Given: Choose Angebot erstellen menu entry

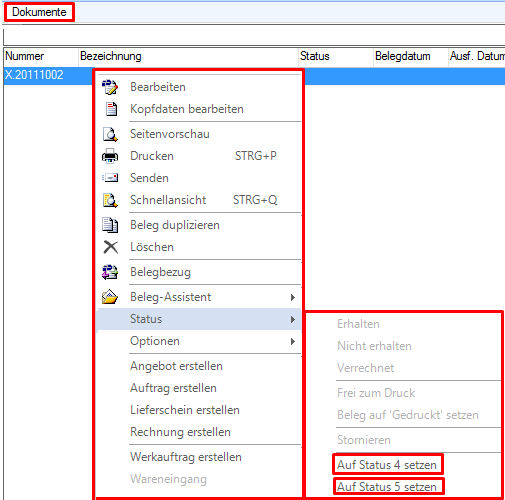Looking at the screenshot, I should click(x=176, y=366).
